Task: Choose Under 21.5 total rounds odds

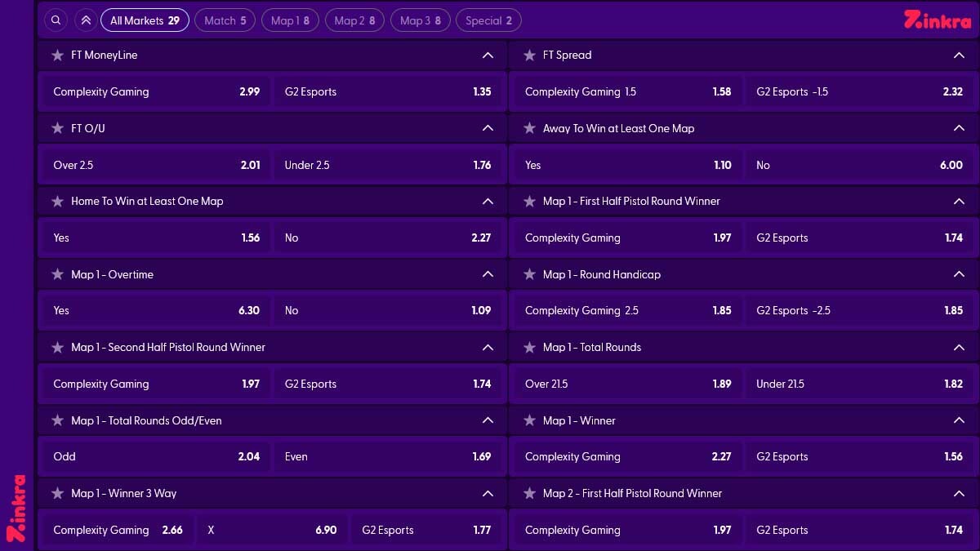Action: 860,384
